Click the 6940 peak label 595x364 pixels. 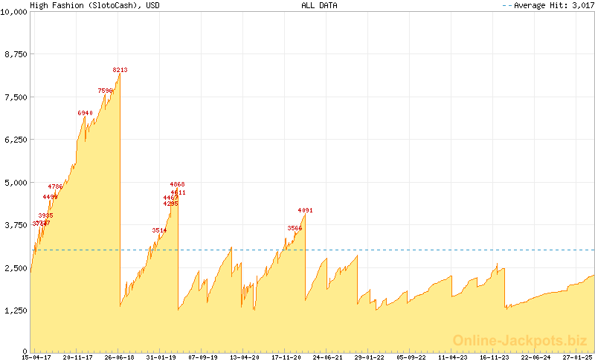(x=85, y=113)
